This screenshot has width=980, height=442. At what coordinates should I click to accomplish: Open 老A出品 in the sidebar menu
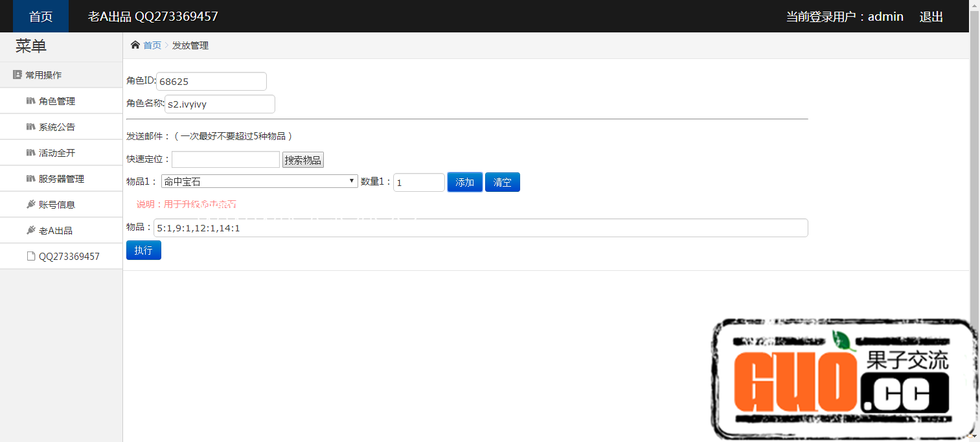click(x=56, y=231)
